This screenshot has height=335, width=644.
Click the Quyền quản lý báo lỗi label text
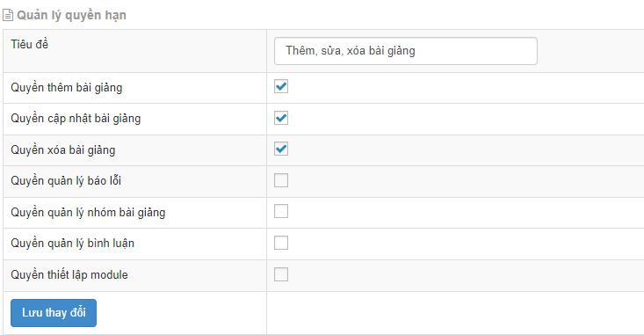point(66,181)
